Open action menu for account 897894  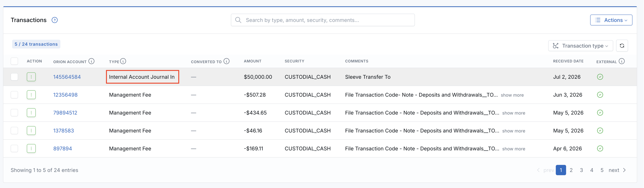click(x=31, y=149)
